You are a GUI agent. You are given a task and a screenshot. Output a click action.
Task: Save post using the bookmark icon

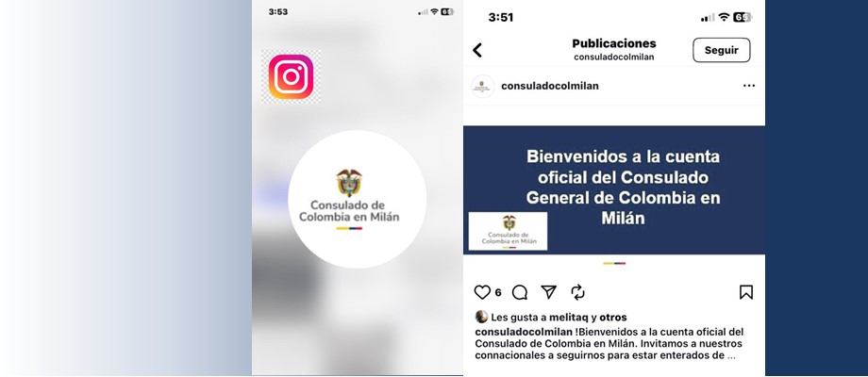tap(746, 292)
